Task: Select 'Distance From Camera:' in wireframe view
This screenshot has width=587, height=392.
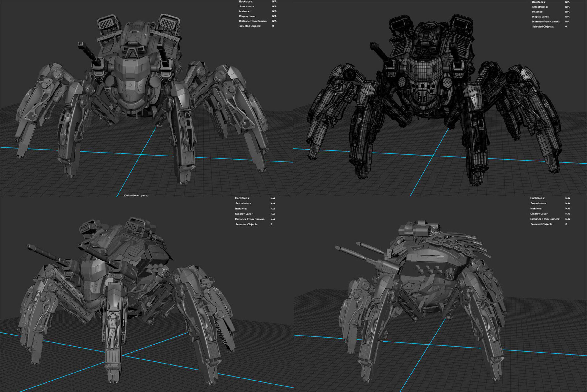Action: click(546, 22)
